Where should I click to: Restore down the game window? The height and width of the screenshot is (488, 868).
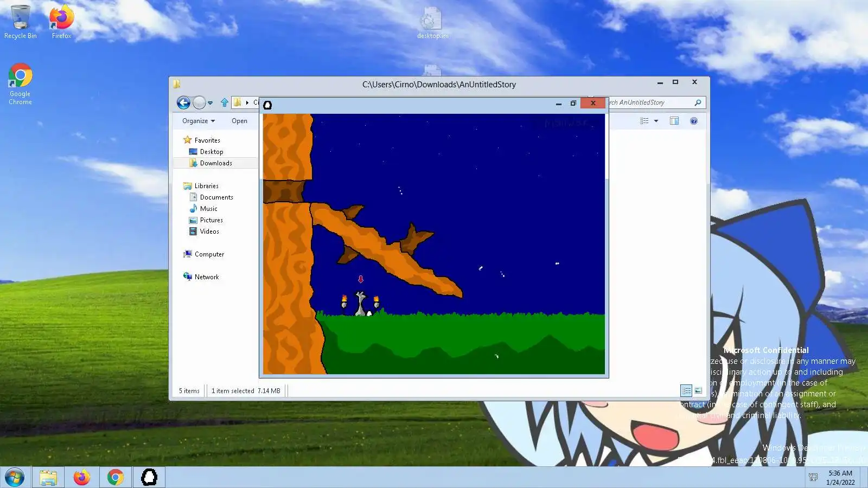(573, 104)
